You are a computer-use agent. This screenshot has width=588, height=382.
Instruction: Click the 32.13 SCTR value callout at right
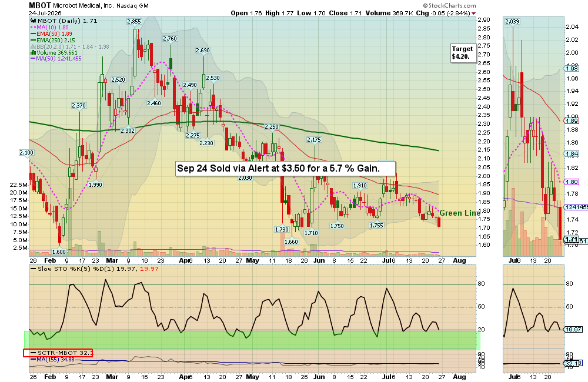click(x=573, y=363)
